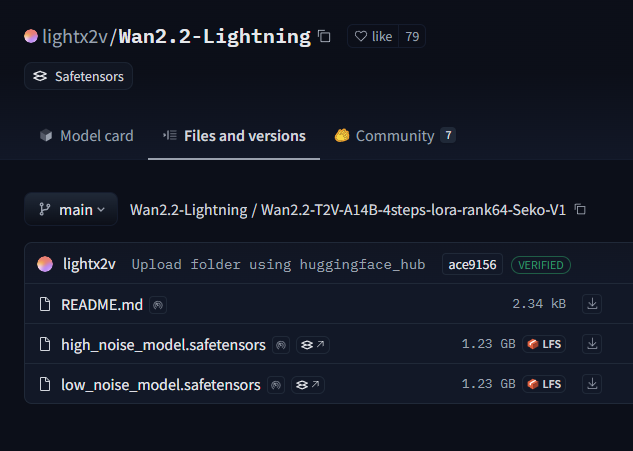Switch to the Model card tab
The image size is (633, 451).
click(x=86, y=136)
